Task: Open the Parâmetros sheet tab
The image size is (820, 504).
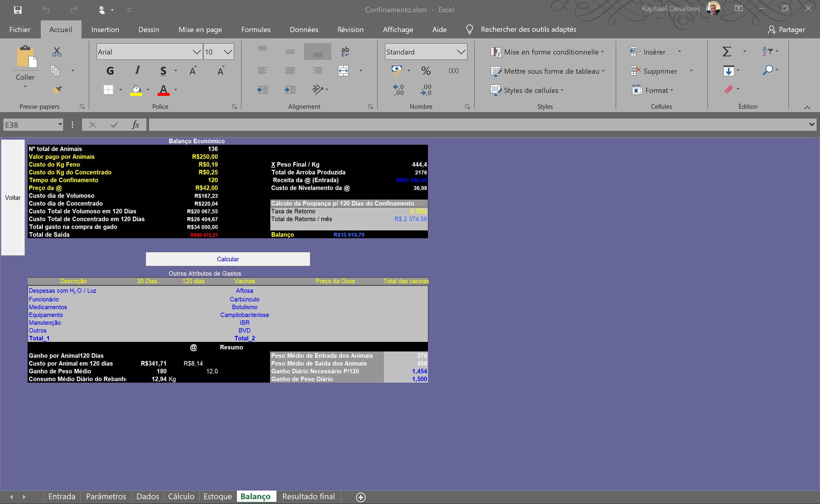Action: 106,496
